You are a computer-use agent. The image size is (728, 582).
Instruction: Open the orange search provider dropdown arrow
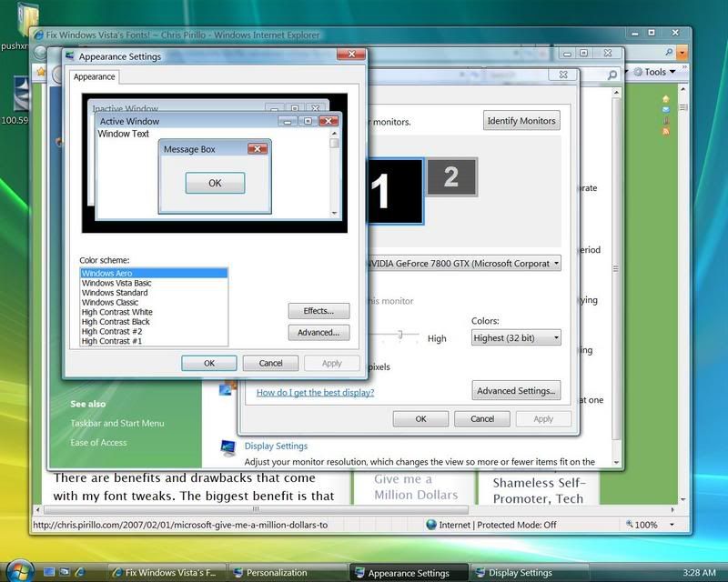pyautogui.click(x=682, y=53)
